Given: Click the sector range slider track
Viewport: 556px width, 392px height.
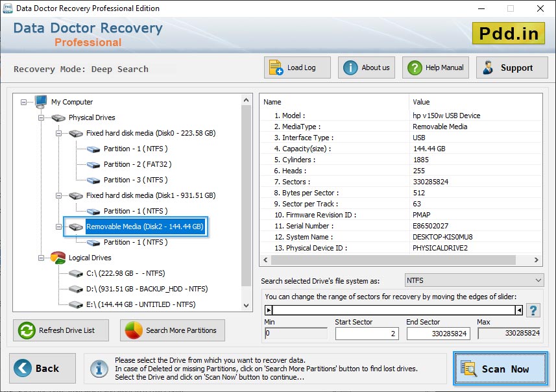Looking at the screenshot, I should 394,310.
